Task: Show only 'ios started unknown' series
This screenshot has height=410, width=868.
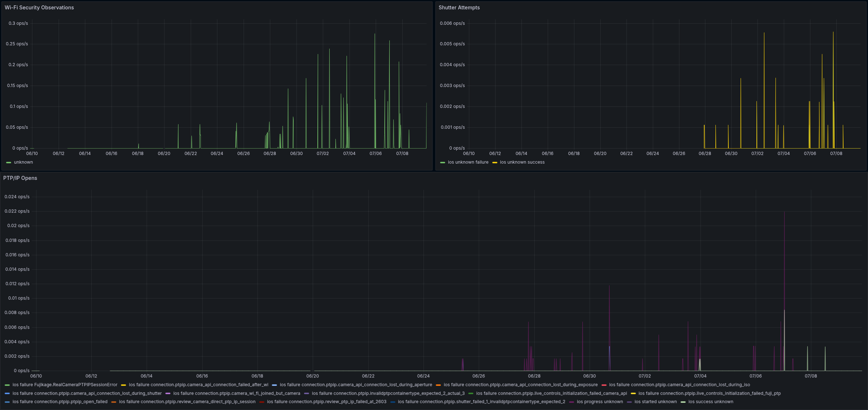Action: click(x=655, y=402)
